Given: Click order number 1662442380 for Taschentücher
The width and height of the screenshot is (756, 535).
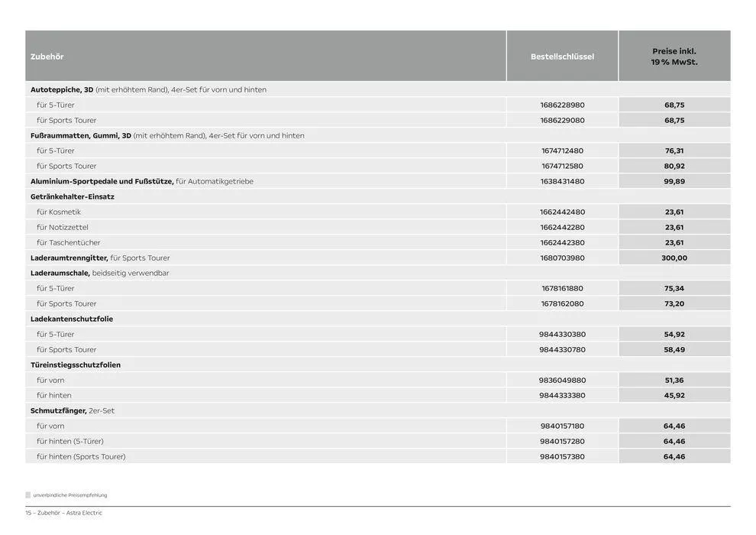Looking at the screenshot, I should tap(562, 242).
